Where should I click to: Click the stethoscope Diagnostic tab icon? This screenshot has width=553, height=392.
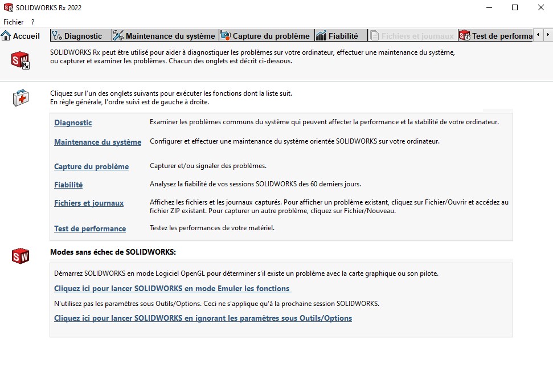coord(57,36)
